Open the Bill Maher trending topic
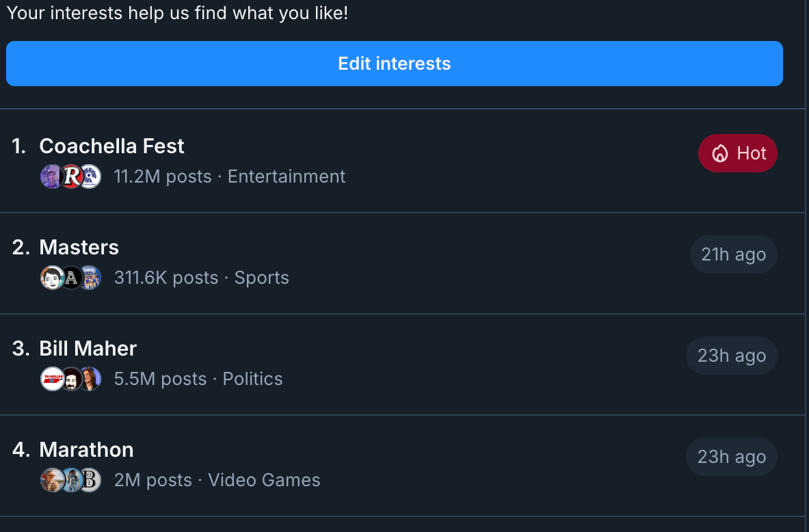 402,364
